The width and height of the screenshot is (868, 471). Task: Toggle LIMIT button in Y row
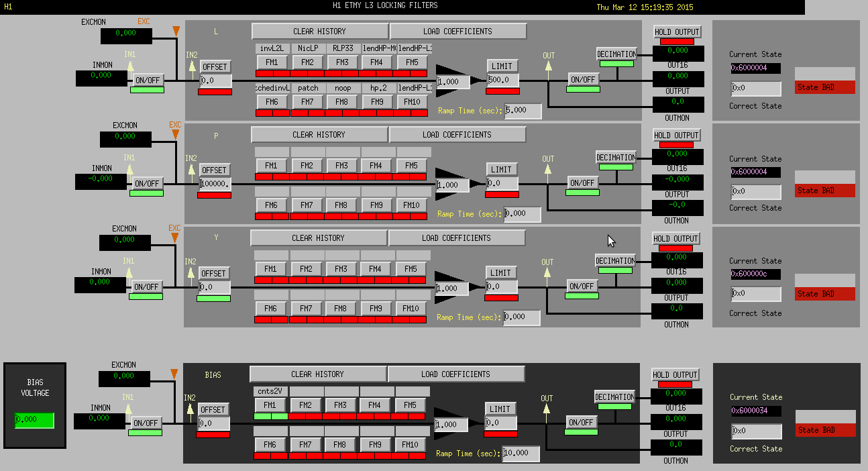(x=502, y=272)
